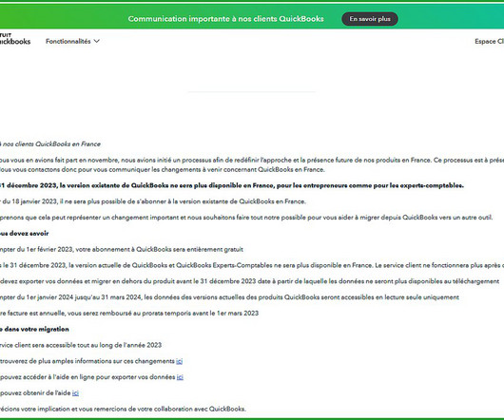The height and width of the screenshot is (420, 504).
Task: Click the line '1er janvier 2024 jusqu'au 31 mars 2024'
Action: click(x=229, y=297)
